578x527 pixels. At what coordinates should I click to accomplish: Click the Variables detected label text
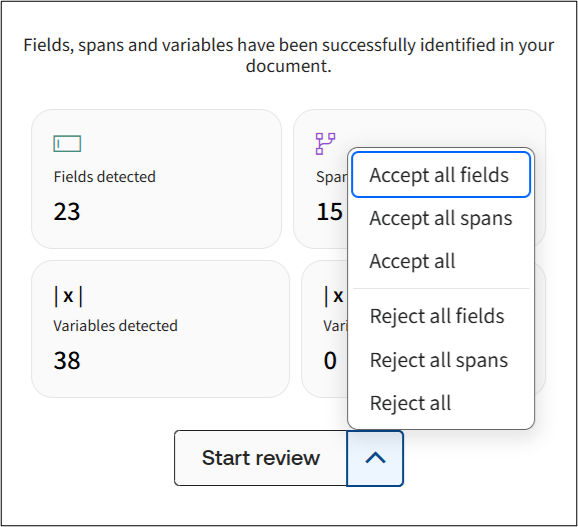pos(115,326)
